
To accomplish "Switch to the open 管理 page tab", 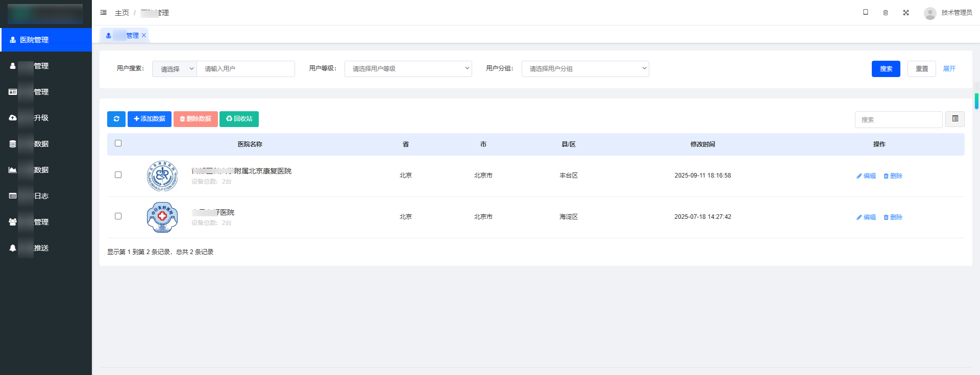I will 123,35.
